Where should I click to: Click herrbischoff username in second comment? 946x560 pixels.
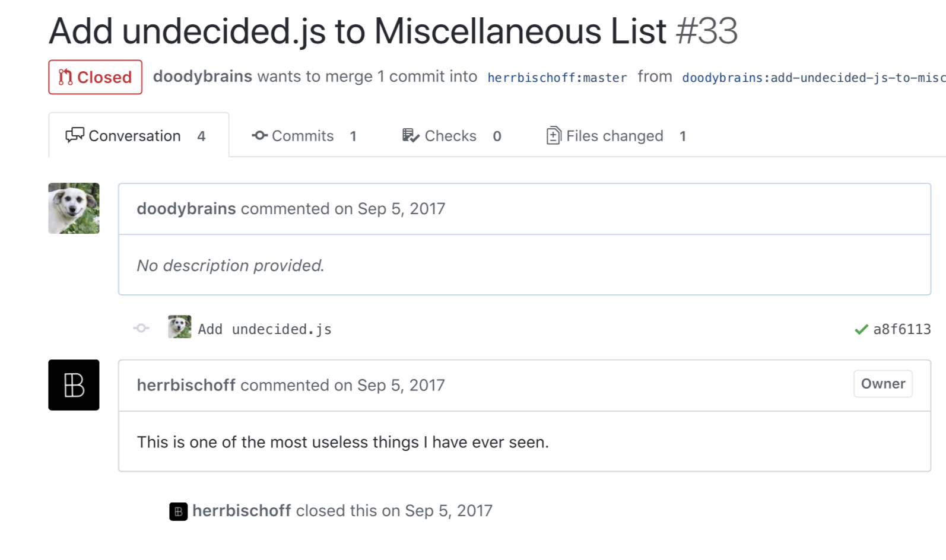pyautogui.click(x=186, y=386)
